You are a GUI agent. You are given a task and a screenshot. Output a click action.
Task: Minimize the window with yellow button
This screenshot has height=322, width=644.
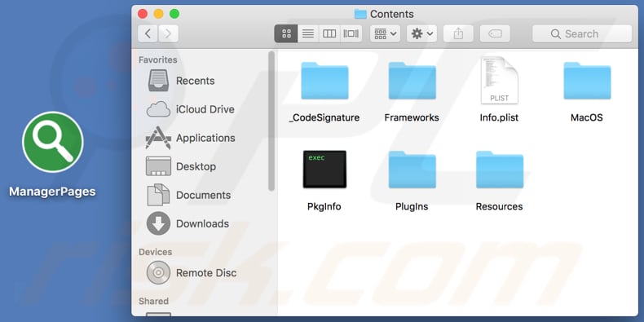tap(158, 14)
